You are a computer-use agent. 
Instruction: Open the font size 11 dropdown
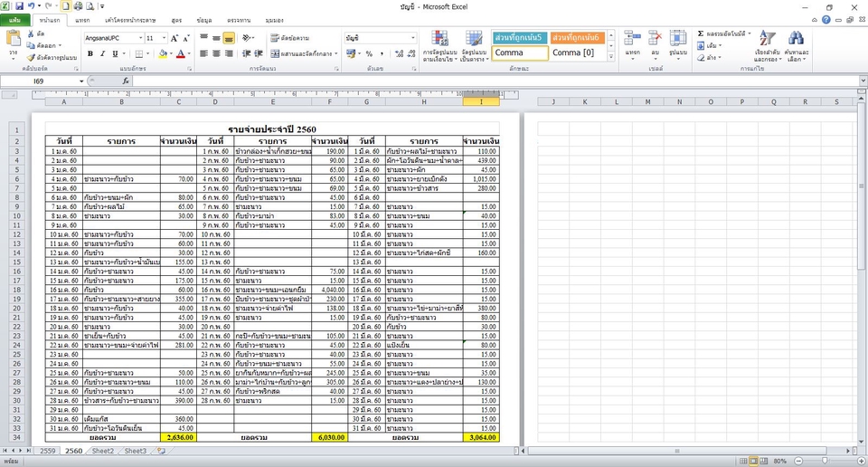(x=164, y=38)
